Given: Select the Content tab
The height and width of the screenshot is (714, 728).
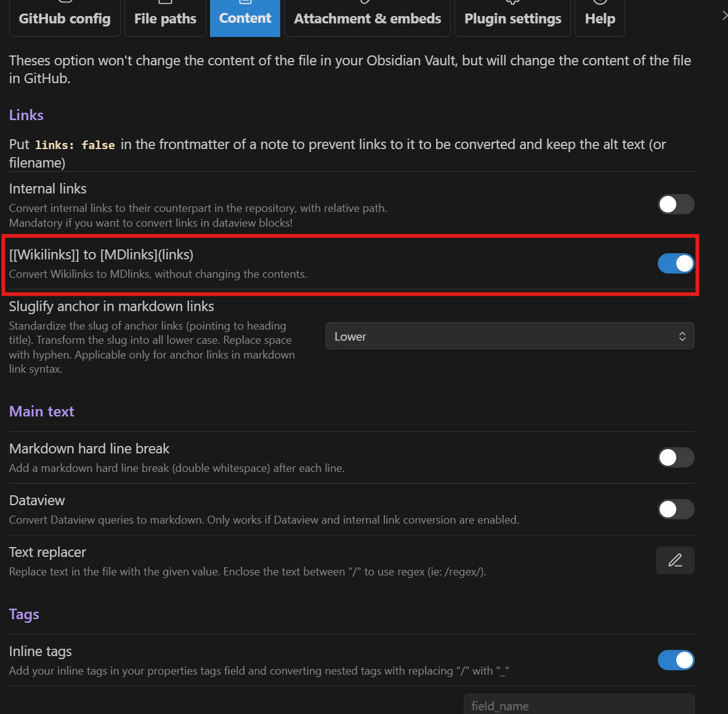Looking at the screenshot, I should tap(245, 18).
